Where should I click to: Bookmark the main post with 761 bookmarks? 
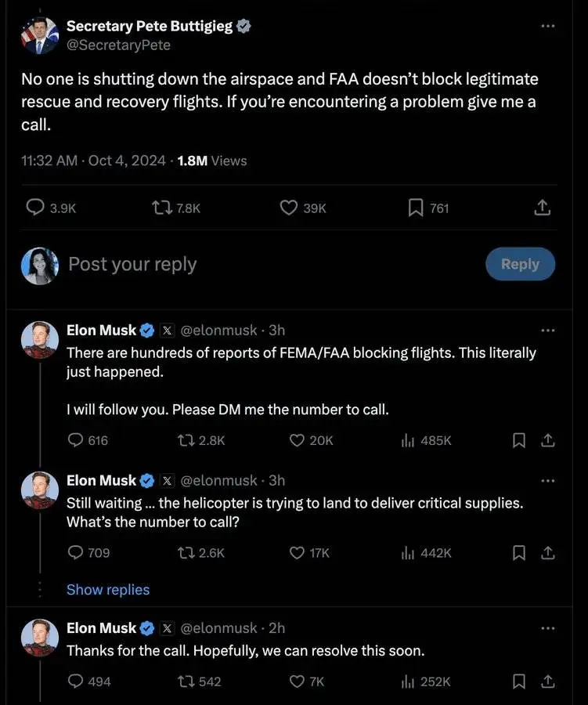coord(416,208)
